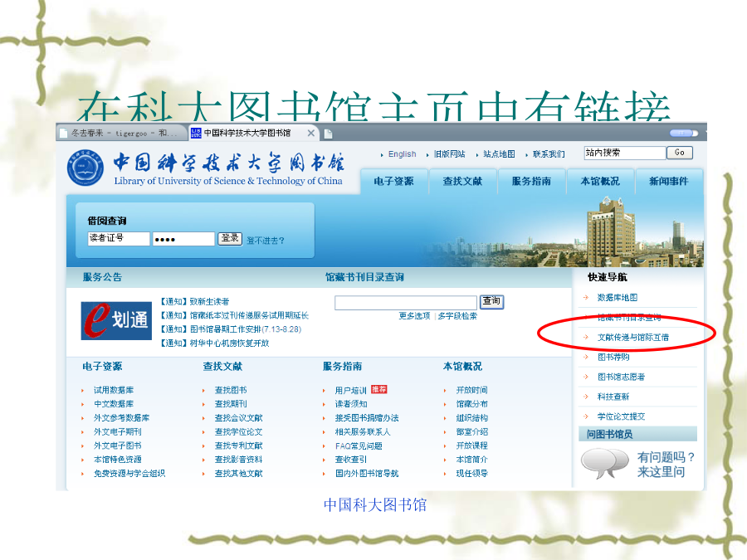This screenshot has height=560, width=747.
Task: Open 查找专利文献 link
Action: point(238,446)
